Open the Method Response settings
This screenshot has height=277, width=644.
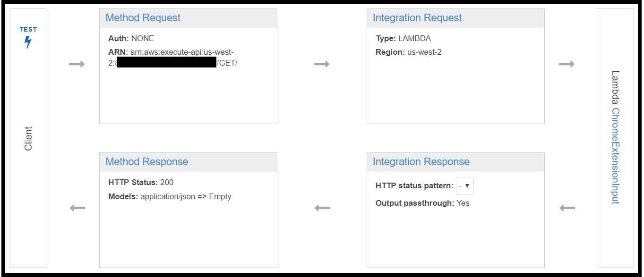point(146,162)
